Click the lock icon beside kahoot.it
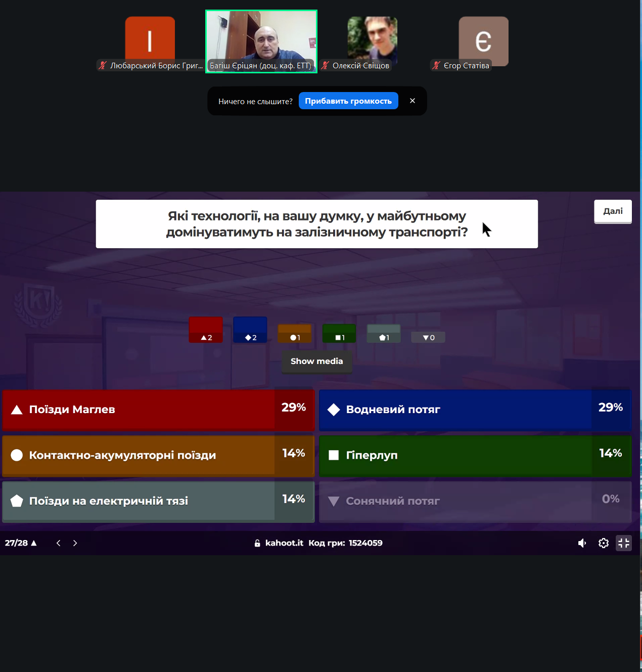 pos(257,543)
